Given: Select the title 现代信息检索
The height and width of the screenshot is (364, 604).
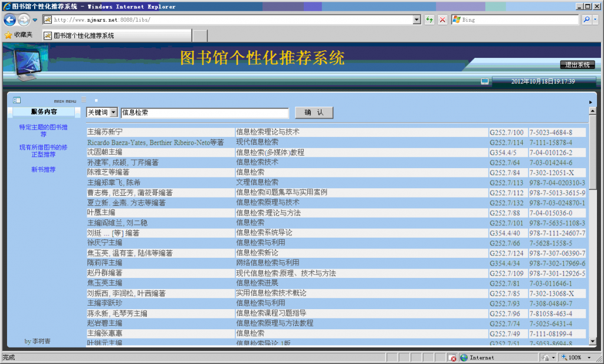Looking at the screenshot, I should pos(257,142).
